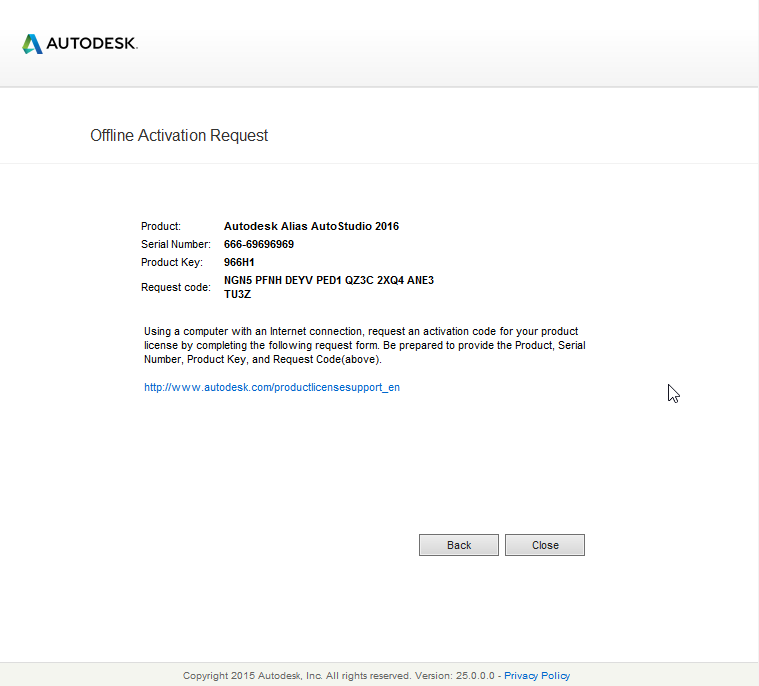759x686 pixels.
Task: Click the Copyright 2015 Autodesk footer text
Action: 338,675
